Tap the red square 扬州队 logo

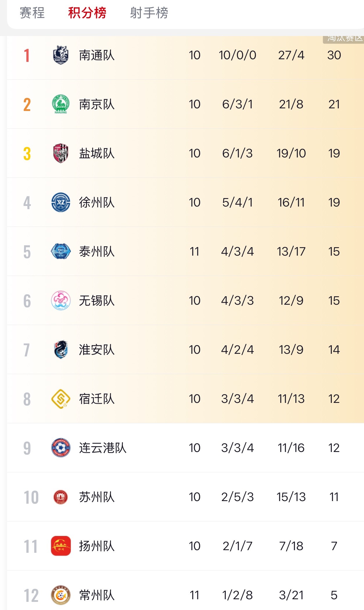click(61, 546)
